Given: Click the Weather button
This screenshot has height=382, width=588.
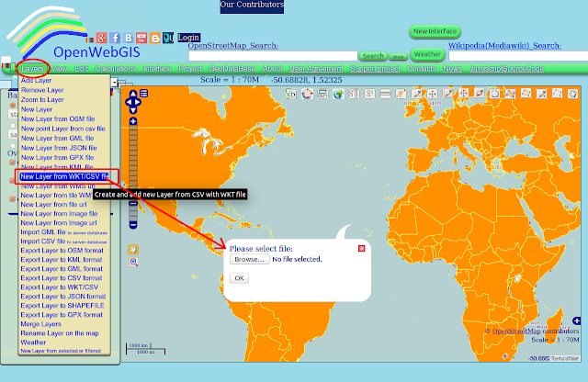Looking at the screenshot, I should coord(427,54).
